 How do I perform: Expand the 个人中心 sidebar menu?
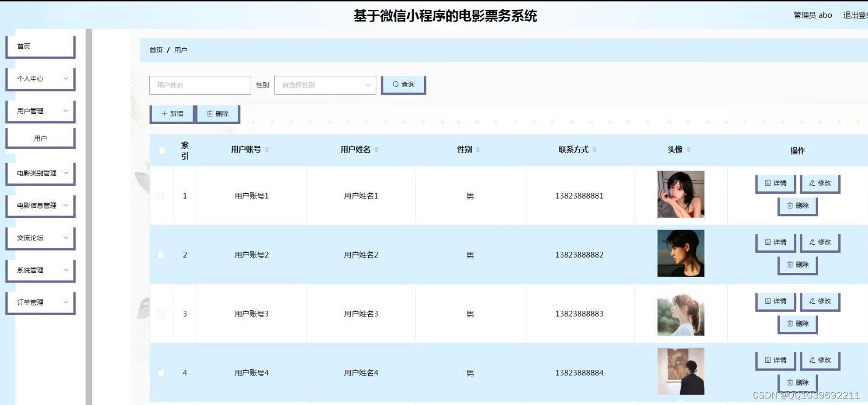click(40, 79)
